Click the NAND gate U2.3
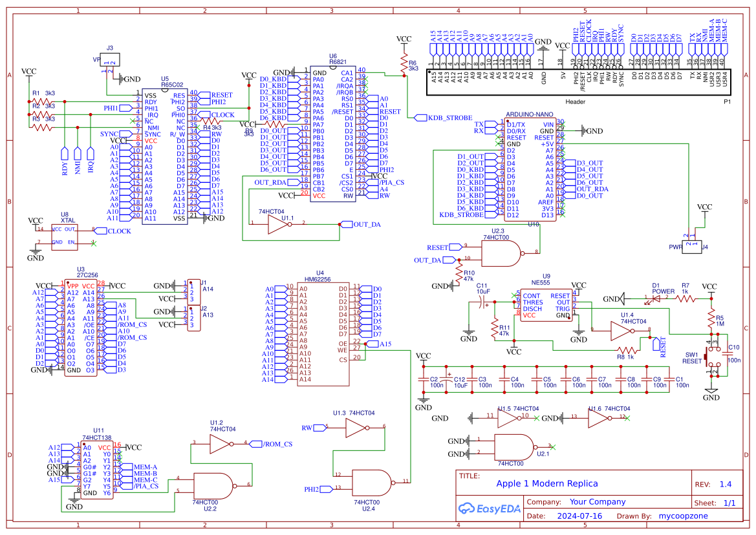This screenshot has height=535, width=756. click(501, 252)
